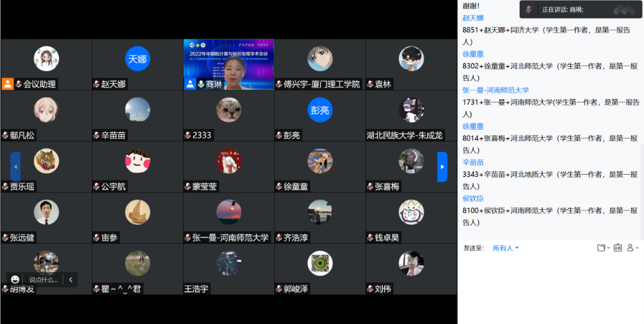Screen dimensions: 644x324
Task: Click the chat message starting with '8302+徐童童'
Action: [551, 72]
